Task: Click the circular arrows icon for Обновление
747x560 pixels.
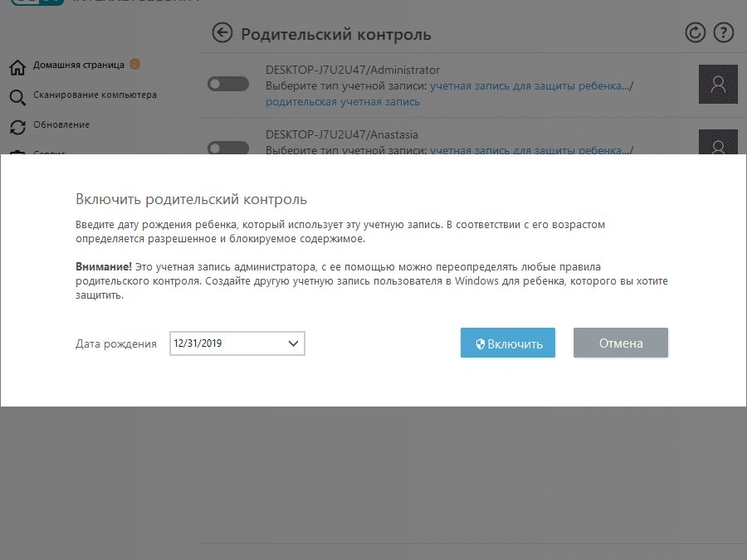Action: (18, 125)
